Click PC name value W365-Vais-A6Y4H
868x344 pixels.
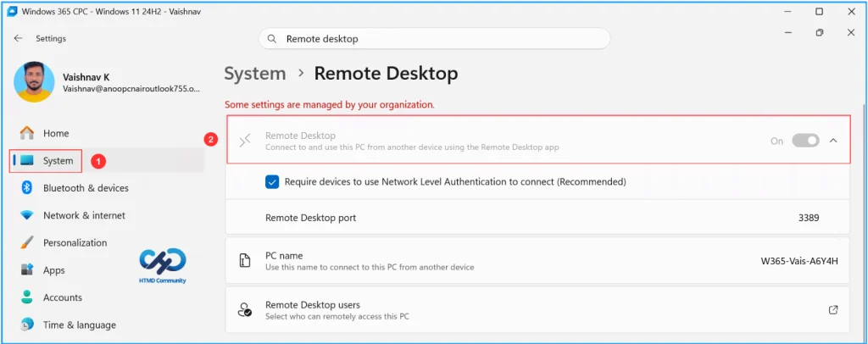pos(799,261)
